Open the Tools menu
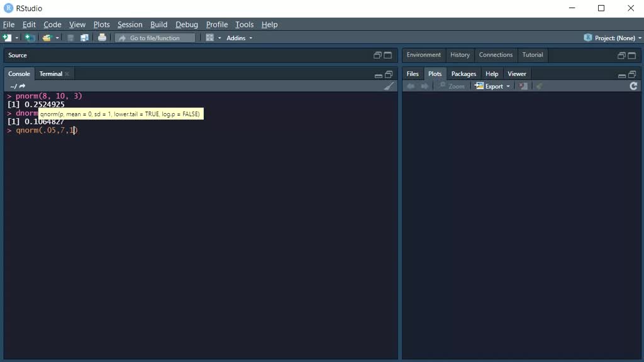Image resolution: width=644 pixels, height=362 pixels. [x=245, y=25]
